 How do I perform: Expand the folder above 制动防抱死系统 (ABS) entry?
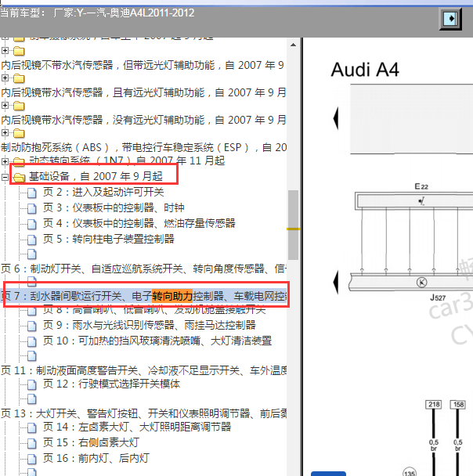point(5,132)
